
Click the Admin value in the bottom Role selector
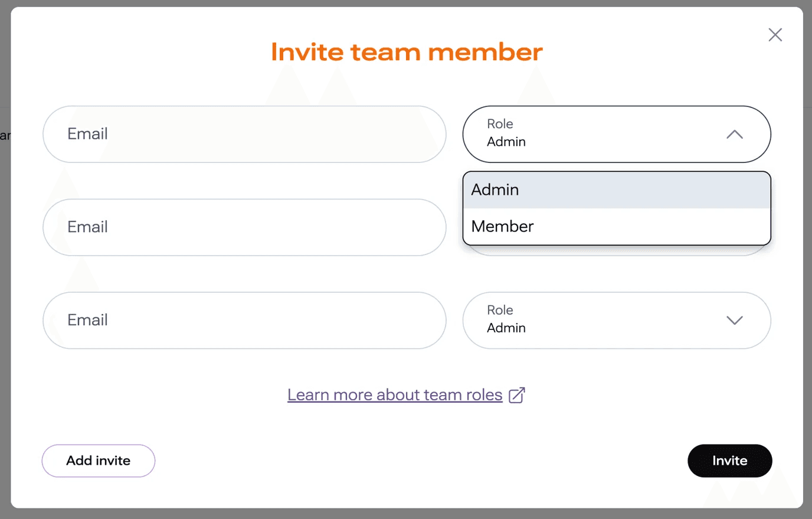(506, 328)
